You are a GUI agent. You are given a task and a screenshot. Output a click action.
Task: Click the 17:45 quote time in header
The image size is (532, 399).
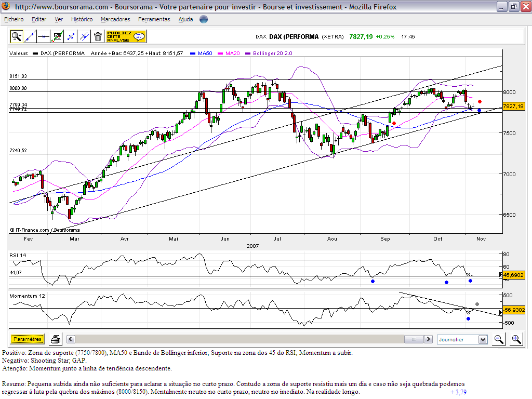[x=408, y=37]
